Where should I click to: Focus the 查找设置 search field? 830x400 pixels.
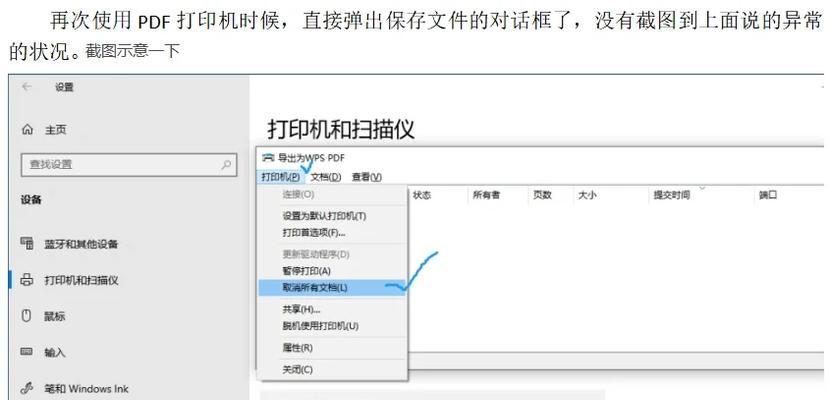click(x=129, y=165)
